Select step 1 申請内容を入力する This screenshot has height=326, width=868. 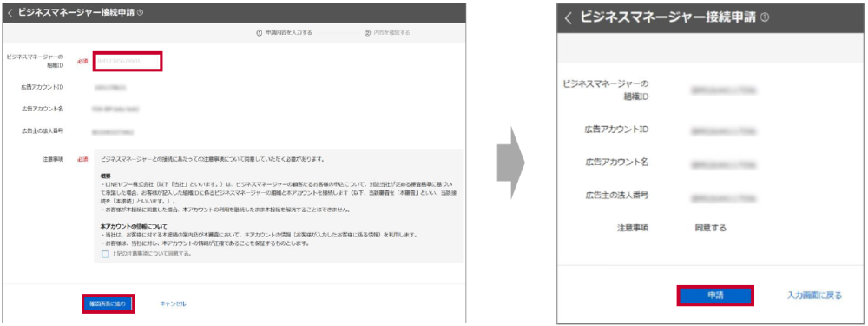(x=284, y=33)
